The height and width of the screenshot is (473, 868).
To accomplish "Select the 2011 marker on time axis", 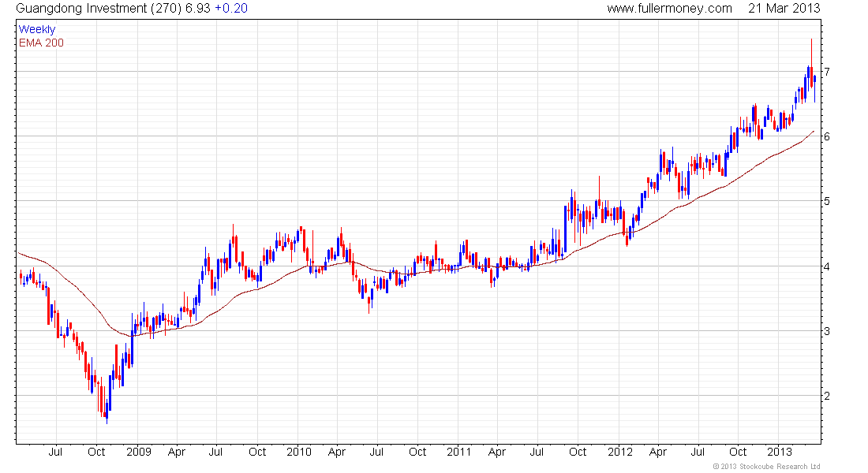I will click(458, 452).
